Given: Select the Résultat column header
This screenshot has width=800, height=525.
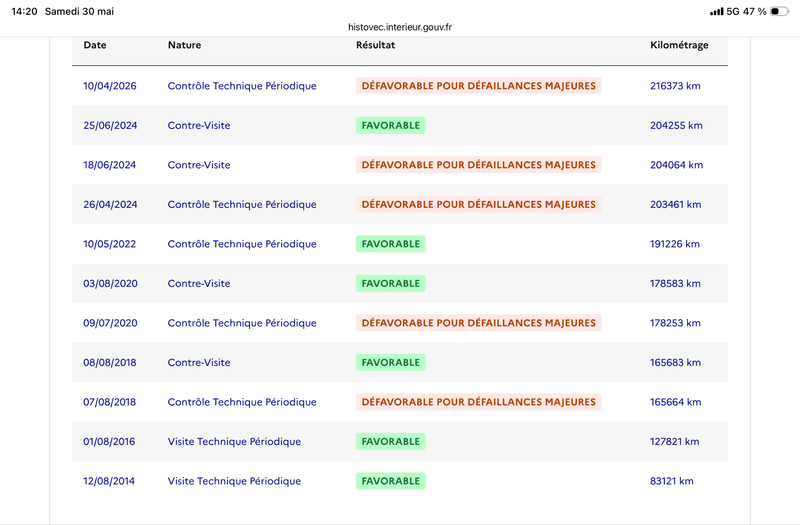Looking at the screenshot, I should tap(376, 45).
